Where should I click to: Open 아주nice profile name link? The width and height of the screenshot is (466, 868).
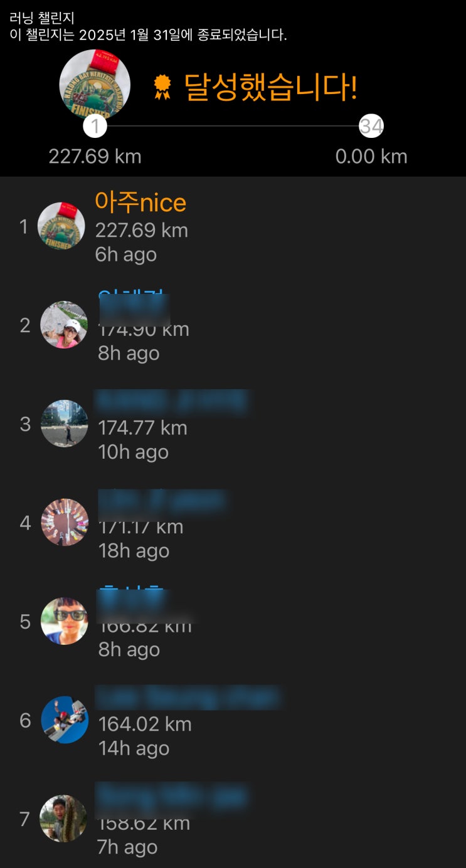coord(140,202)
